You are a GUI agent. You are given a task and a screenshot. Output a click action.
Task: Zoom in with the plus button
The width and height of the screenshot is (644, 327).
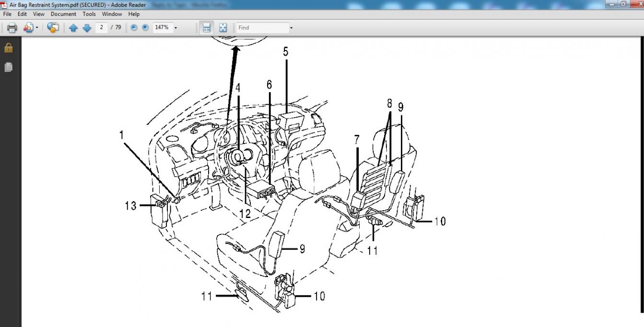(x=145, y=28)
